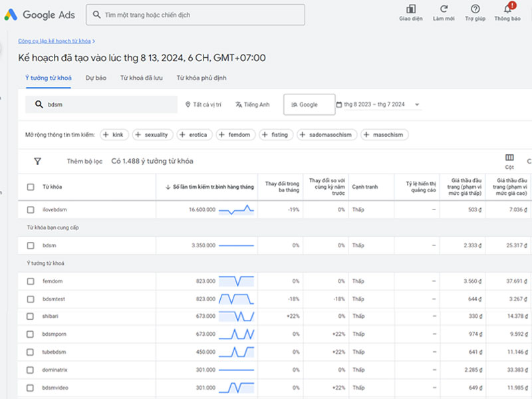The height and width of the screenshot is (399, 532).
Task: Click Thêm bộ lọc to add filter
Action: point(84,161)
